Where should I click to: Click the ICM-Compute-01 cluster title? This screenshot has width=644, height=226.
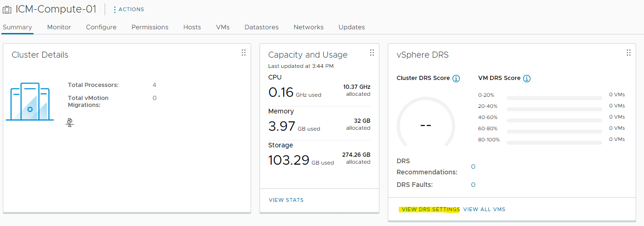[56, 9]
